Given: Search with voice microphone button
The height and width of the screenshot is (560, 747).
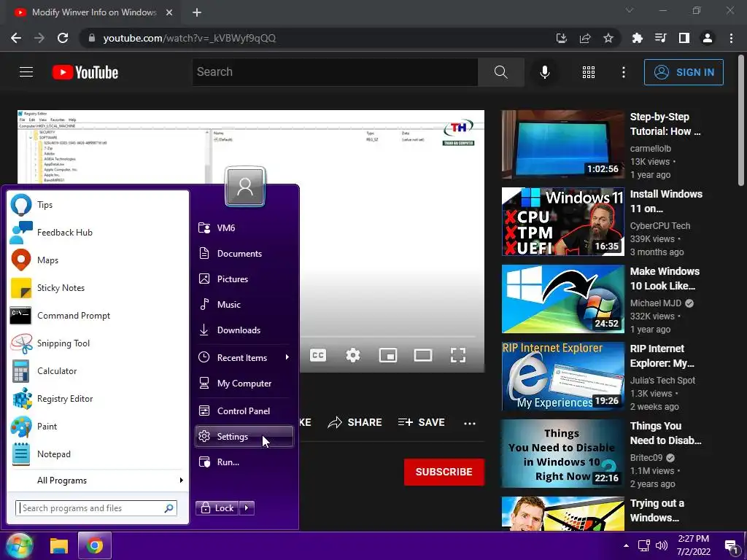Looking at the screenshot, I should (544, 72).
